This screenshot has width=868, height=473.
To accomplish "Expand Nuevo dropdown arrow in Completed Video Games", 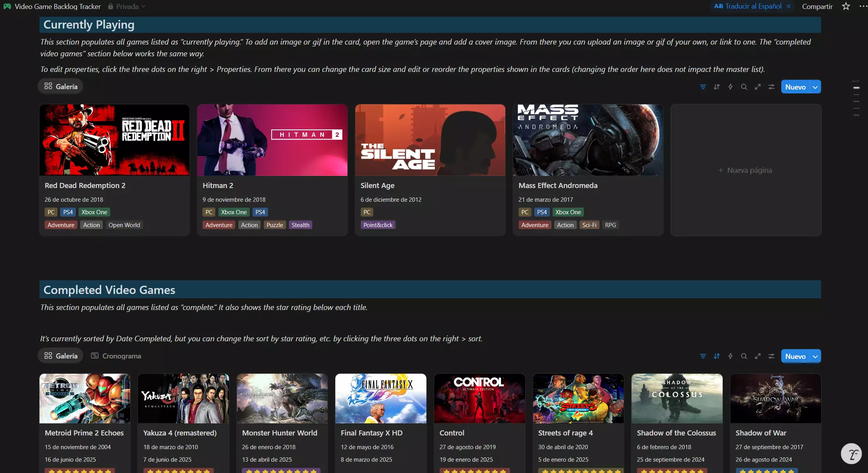I will click(815, 356).
